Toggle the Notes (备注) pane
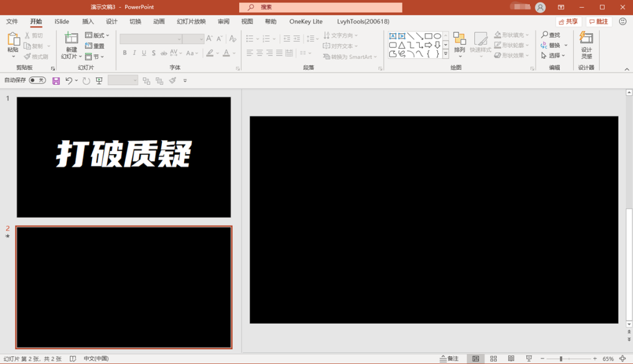Screen dimensions: 633x364 pyautogui.click(x=449, y=359)
